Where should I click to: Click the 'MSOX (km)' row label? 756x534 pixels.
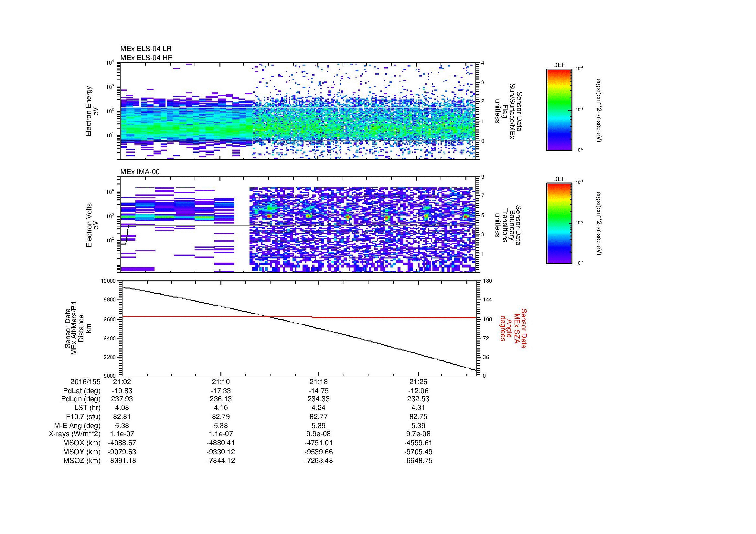pyautogui.click(x=82, y=443)
